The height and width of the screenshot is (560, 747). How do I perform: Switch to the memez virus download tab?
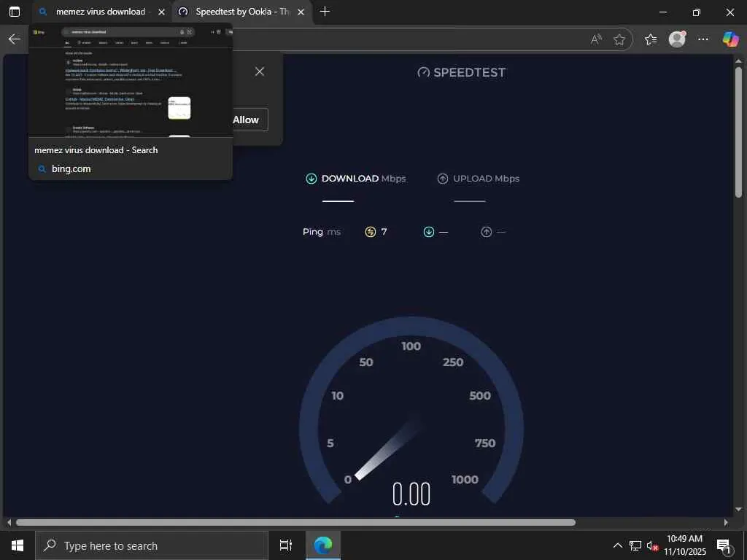pos(101,12)
